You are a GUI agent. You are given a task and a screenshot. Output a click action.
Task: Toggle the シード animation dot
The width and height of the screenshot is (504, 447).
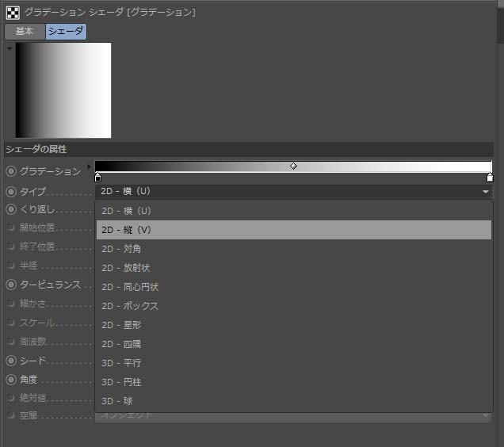[x=11, y=361]
